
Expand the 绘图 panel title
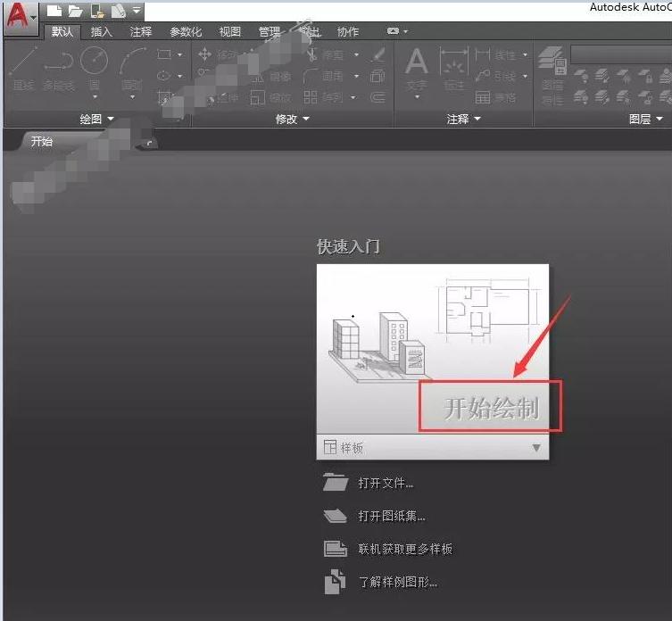[x=97, y=119]
